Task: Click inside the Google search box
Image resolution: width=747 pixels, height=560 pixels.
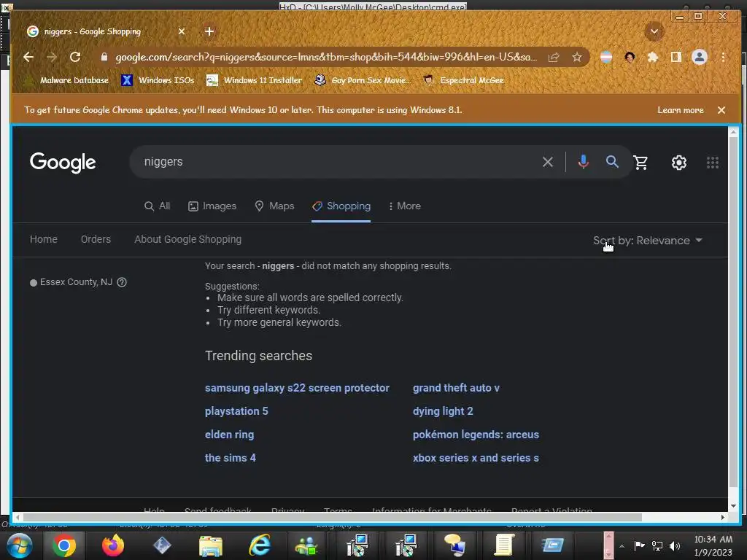Action: [x=333, y=162]
